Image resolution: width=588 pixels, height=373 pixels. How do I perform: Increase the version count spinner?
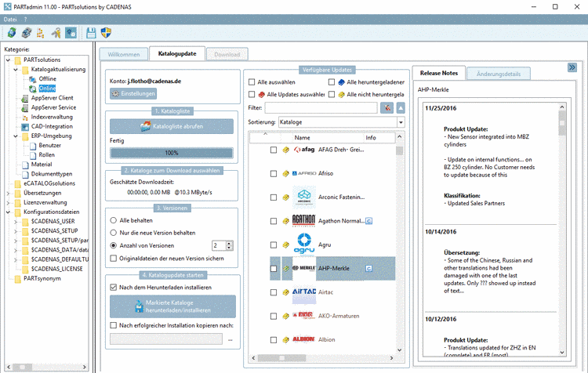tap(230, 243)
